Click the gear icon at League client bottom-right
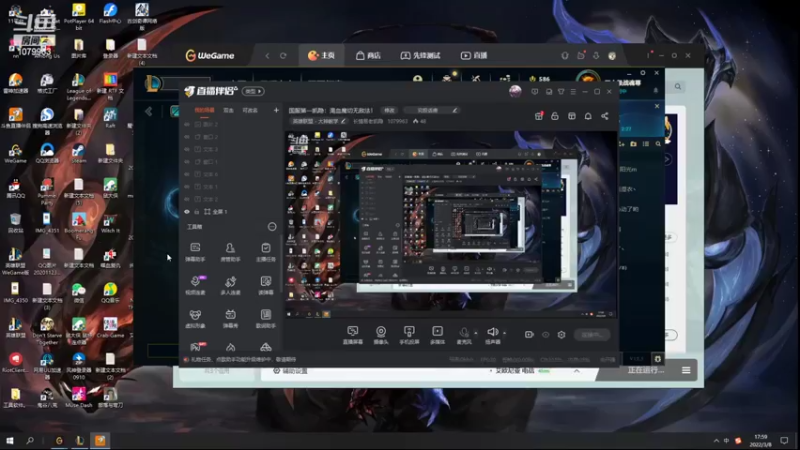Screen dimensions: 800x450 point(658,359)
